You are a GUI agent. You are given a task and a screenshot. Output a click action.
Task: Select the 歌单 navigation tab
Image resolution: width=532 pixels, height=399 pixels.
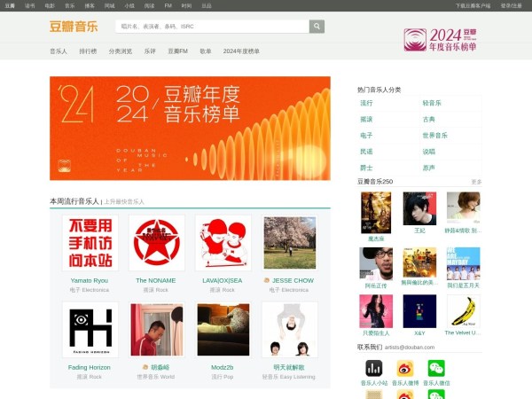pos(206,51)
